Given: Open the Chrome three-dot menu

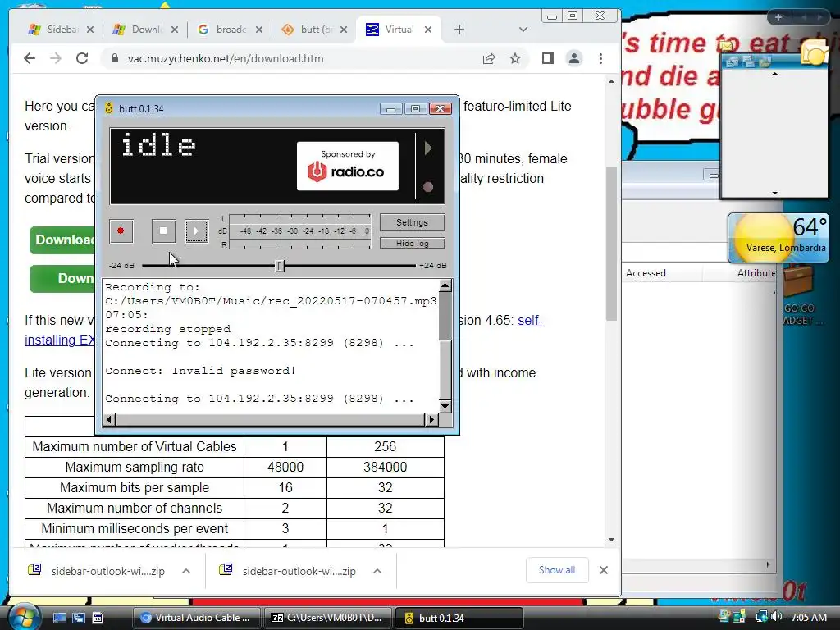Looking at the screenshot, I should [x=600, y=58].
